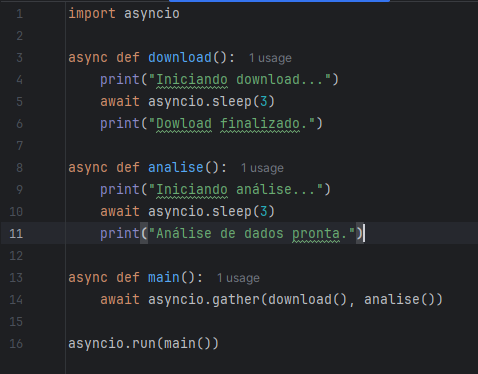Click the 'main' function name on line 13
The height and width of the screenshot is (374, 478).
coord(164,277)
